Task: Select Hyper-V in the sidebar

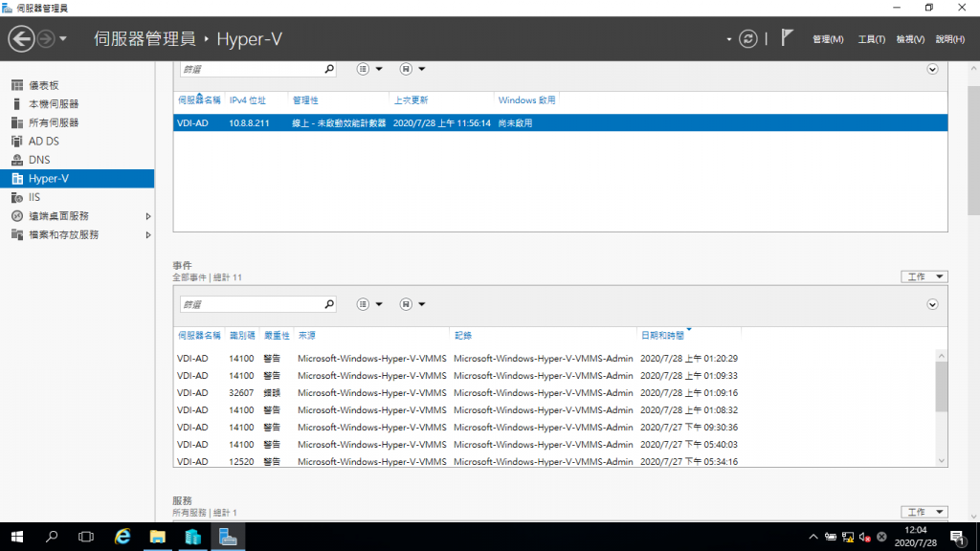Action: pos(77,179)
